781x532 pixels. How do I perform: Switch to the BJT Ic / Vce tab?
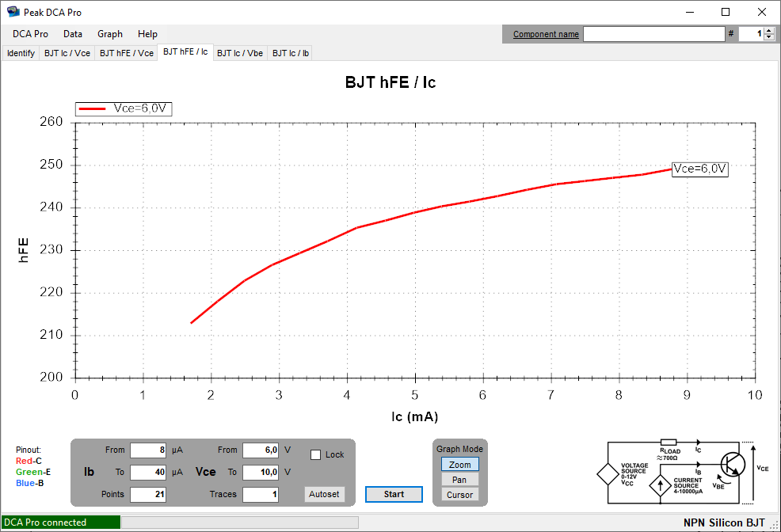tap(67, 53)
